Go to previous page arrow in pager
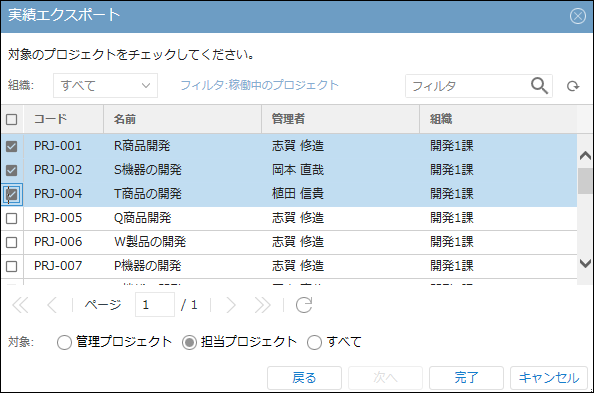The height and width of the screenshot is (393, 594). [x=52, y=305]
